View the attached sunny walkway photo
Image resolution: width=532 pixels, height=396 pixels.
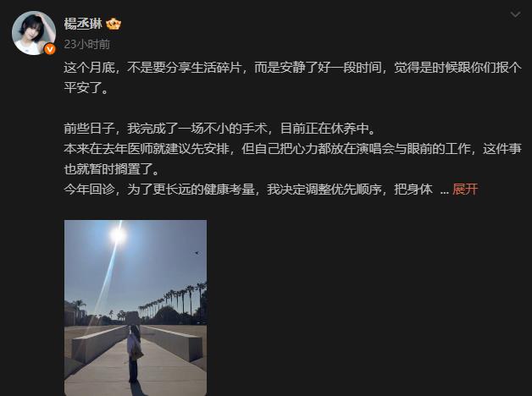pyautogui.click(x=136, y=308)
